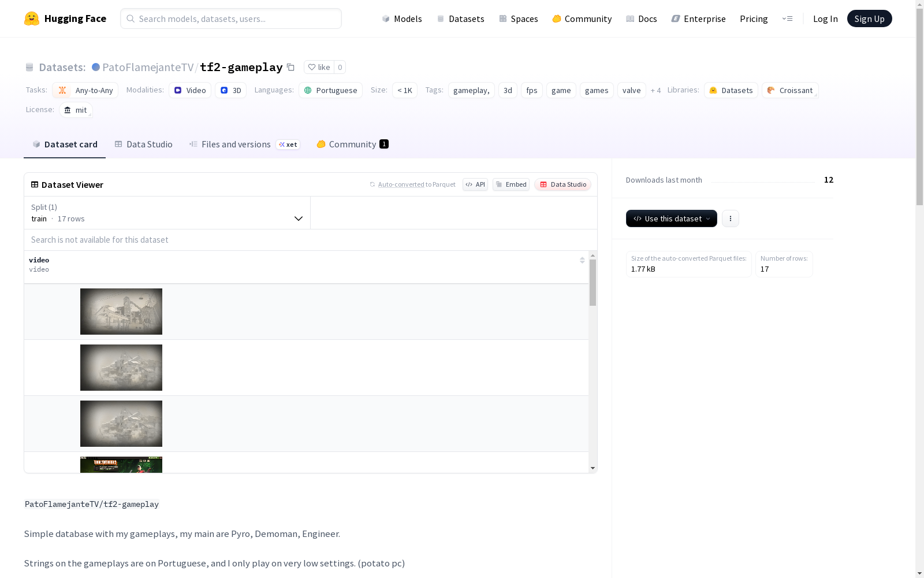Image resolution: width=924 pixels, height=578 pixels.
Task: Click the Croissant library tag
Action: point(790,90)
